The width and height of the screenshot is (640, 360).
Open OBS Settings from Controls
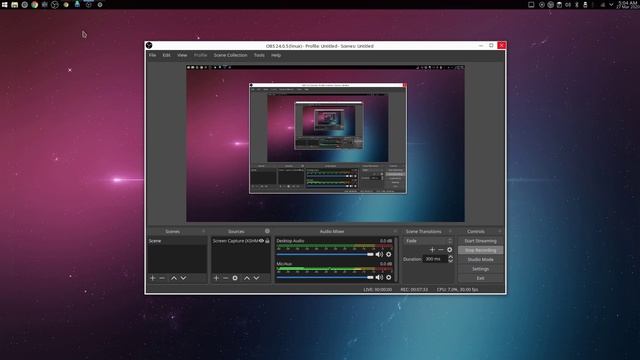480,269
